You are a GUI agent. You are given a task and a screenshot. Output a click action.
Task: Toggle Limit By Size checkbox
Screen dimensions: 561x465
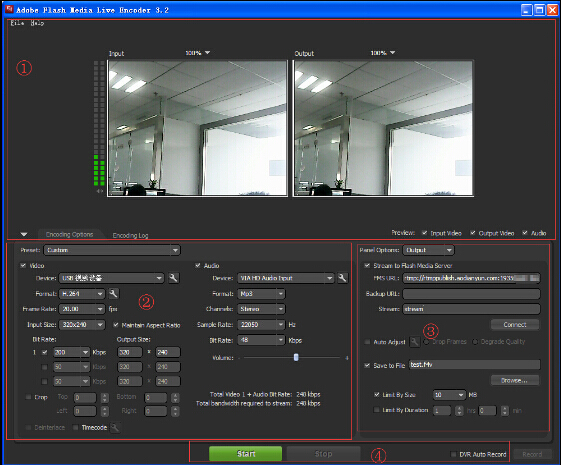click(x=376, y=395)
